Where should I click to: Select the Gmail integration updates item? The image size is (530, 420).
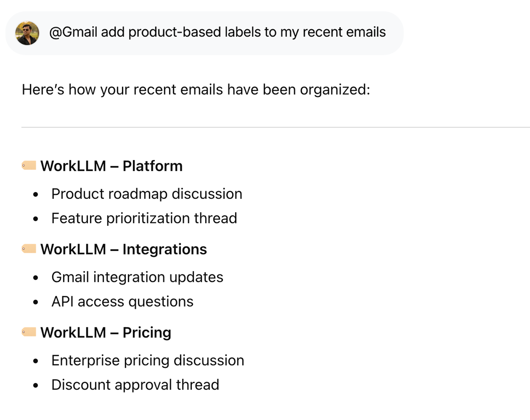tap(137, 277)
